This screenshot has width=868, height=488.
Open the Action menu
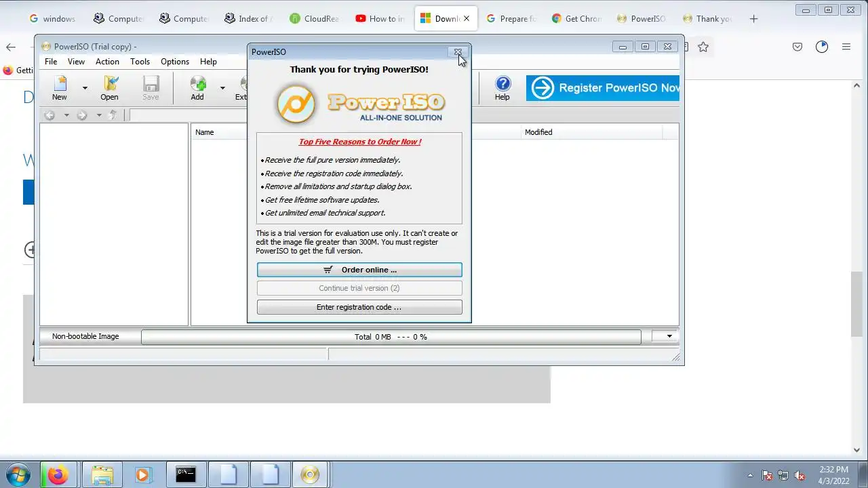pyautogui.click(x=107, y=62)
